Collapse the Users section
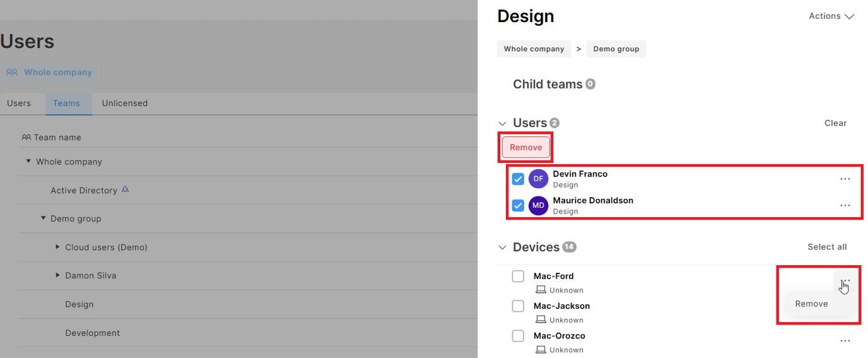 click(502, 124)
